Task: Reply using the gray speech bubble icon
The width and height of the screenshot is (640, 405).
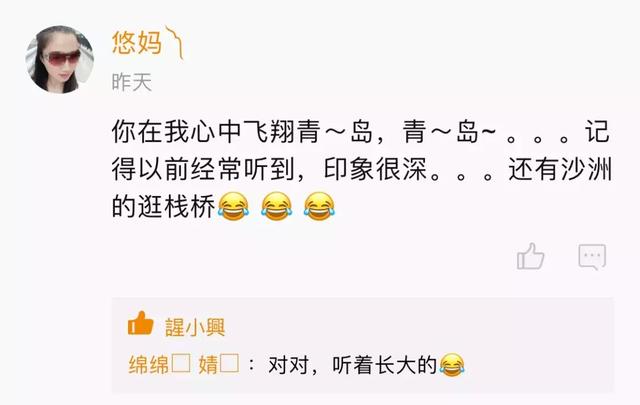Action: (592, 257)
